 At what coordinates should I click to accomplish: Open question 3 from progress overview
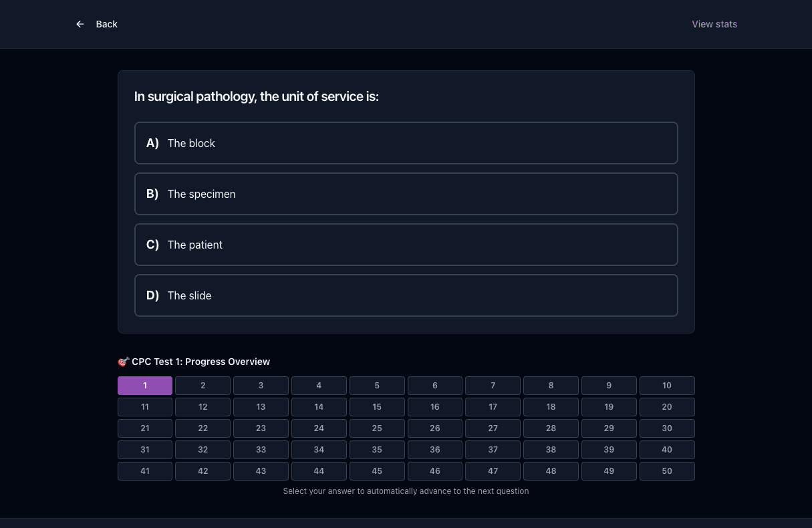[x=261, y=386]
